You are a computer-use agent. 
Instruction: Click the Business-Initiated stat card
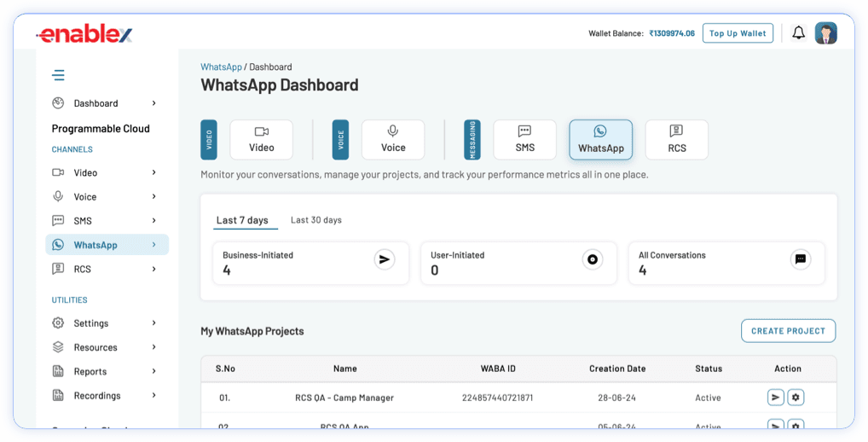[310, 263]
